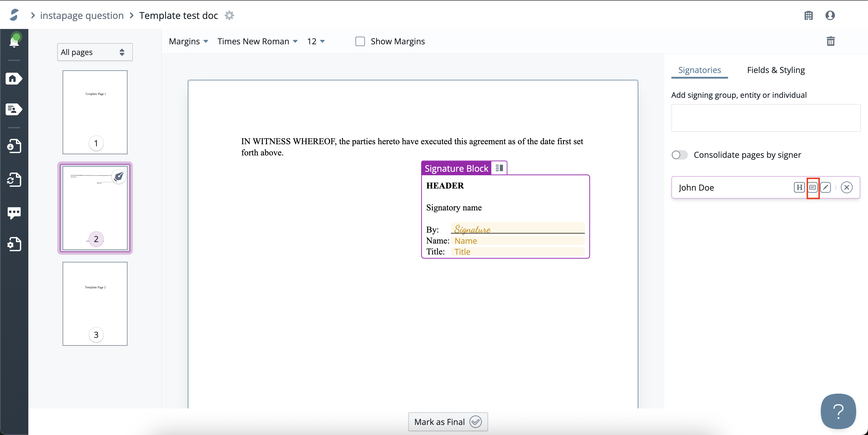Select page 3 thumbnail
The image size is (868, 435).
coord(95,303)
